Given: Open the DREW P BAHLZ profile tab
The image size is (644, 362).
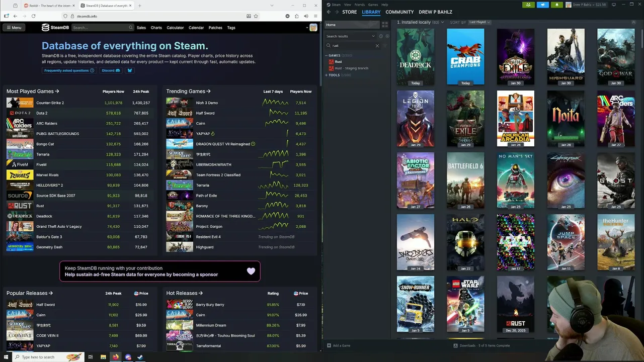Looking at the screenshot, I should pos(435,12).
